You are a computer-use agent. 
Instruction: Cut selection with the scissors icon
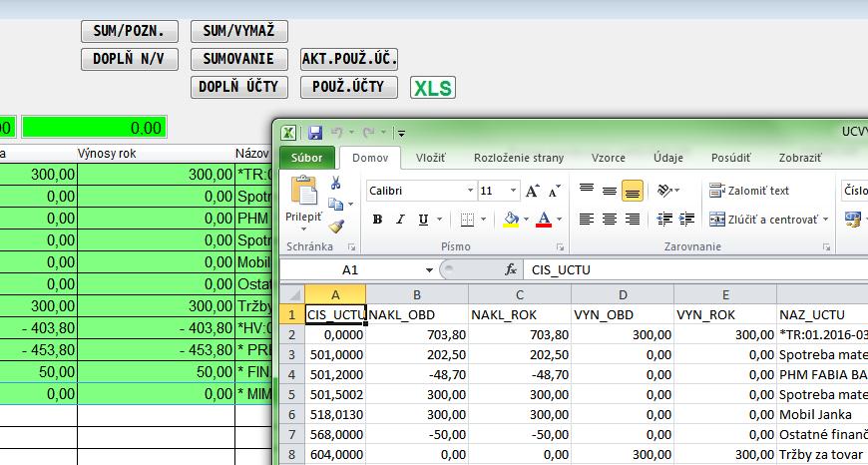pos(335,183)
